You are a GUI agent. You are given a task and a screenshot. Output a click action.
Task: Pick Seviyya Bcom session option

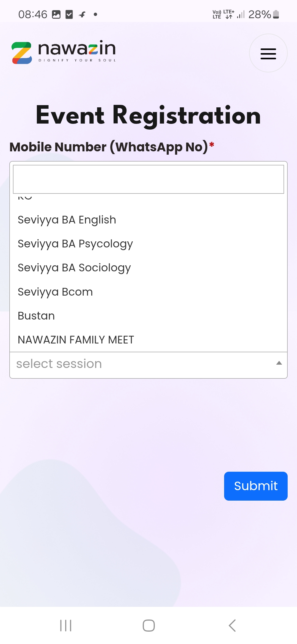[55, 292]
